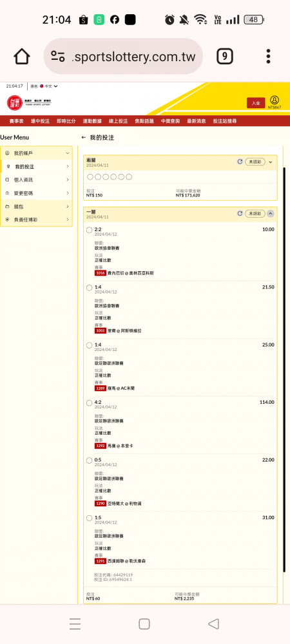
Task: Click the 我的帳戶 person icon
Action: point(7,153)
